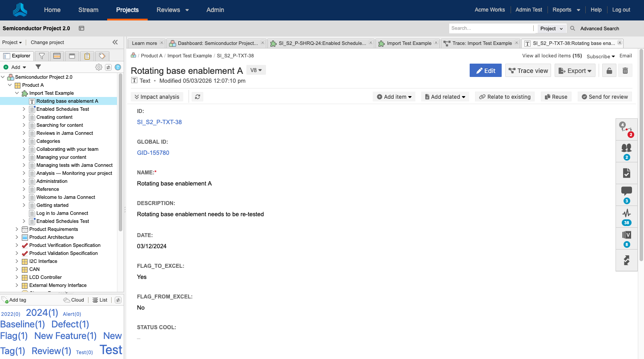Viewport: 644px width, 359px height.
Task: Click Send for review
Action: (x=605, y=97)
